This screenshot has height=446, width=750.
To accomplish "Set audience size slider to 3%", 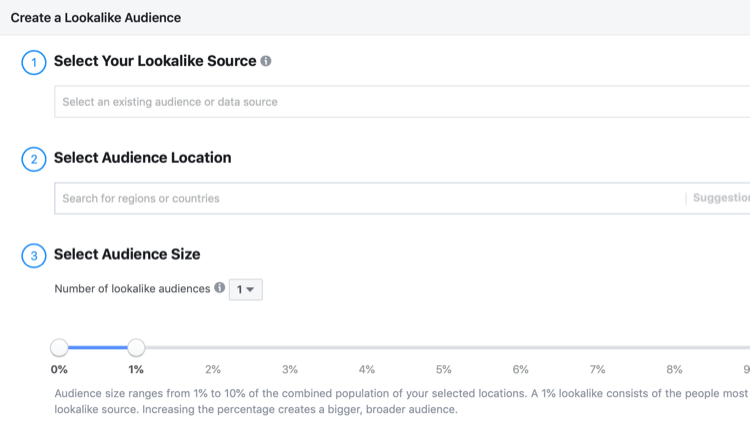I will tap(290, 348).
